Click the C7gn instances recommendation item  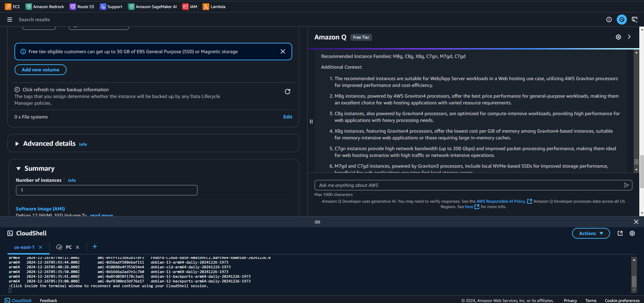click(475, 152)
